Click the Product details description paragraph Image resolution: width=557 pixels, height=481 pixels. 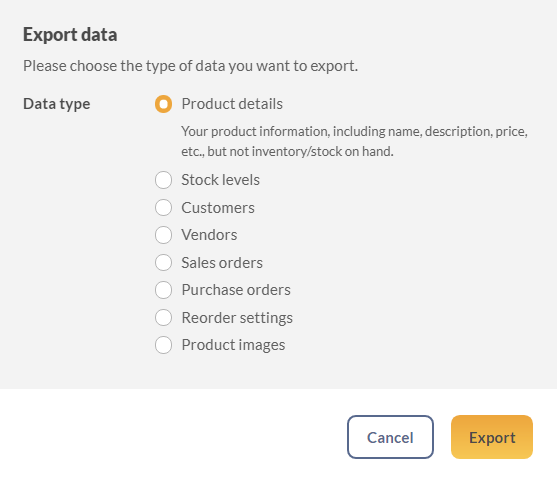pyautogui.click(x=355, y=141)
